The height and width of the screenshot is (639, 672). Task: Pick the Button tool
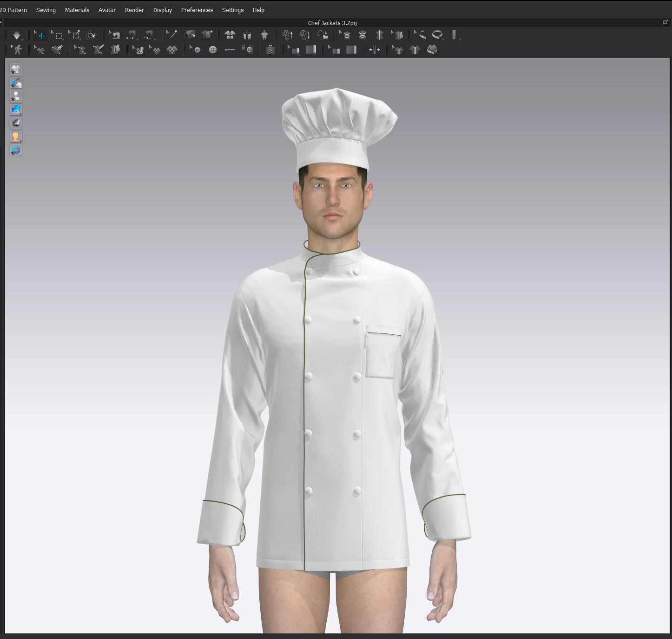tap(213, 50)
